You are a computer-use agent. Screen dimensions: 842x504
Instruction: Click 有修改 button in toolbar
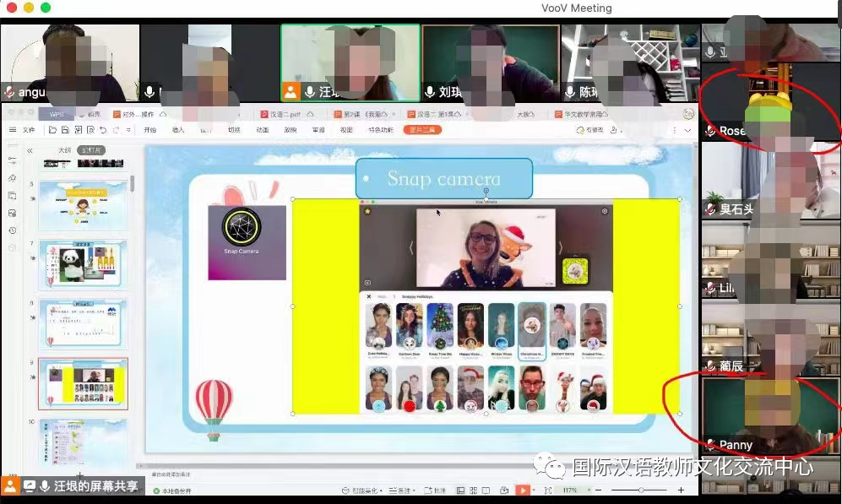point(590,130)
